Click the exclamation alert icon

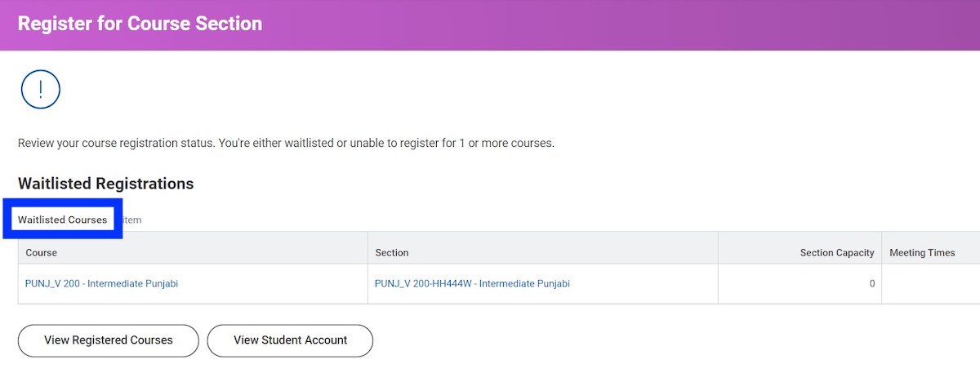click(41, 90)
